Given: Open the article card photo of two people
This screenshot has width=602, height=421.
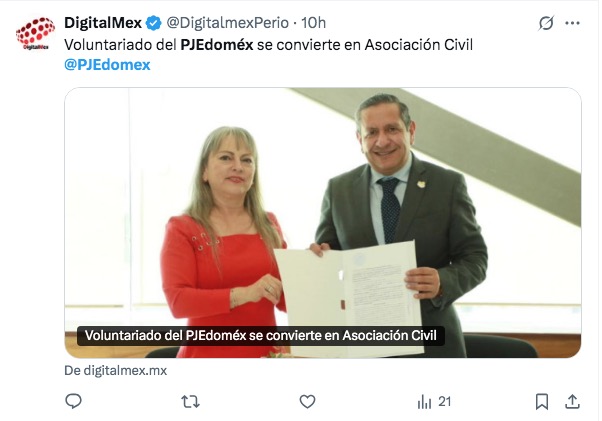Looking at the screenshot, I should point(322,223).
